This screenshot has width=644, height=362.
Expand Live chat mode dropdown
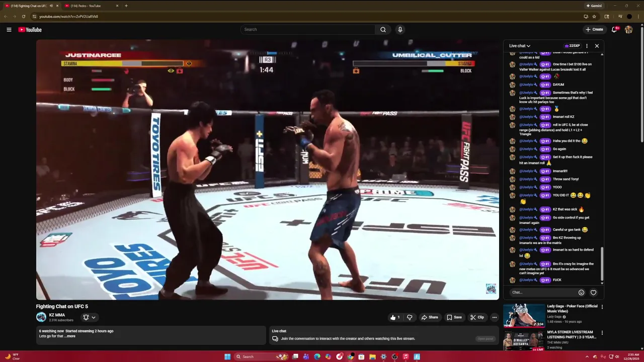[x=520, y=46]
